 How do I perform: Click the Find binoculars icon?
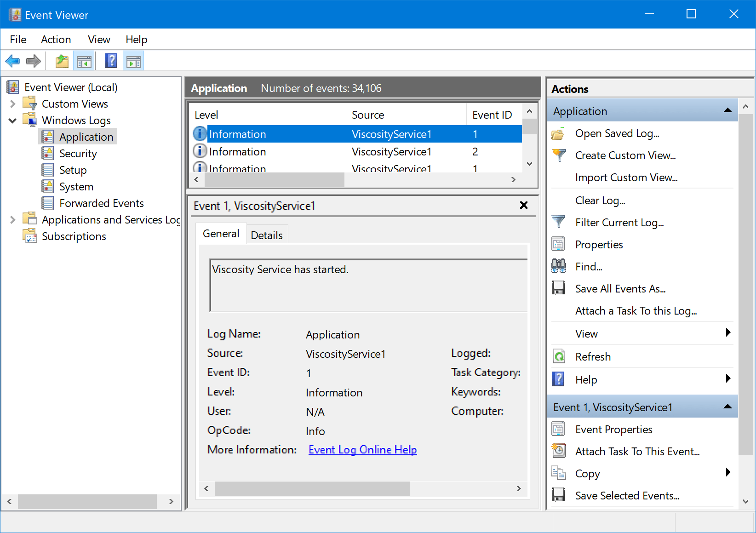click(x=559, y=266)
